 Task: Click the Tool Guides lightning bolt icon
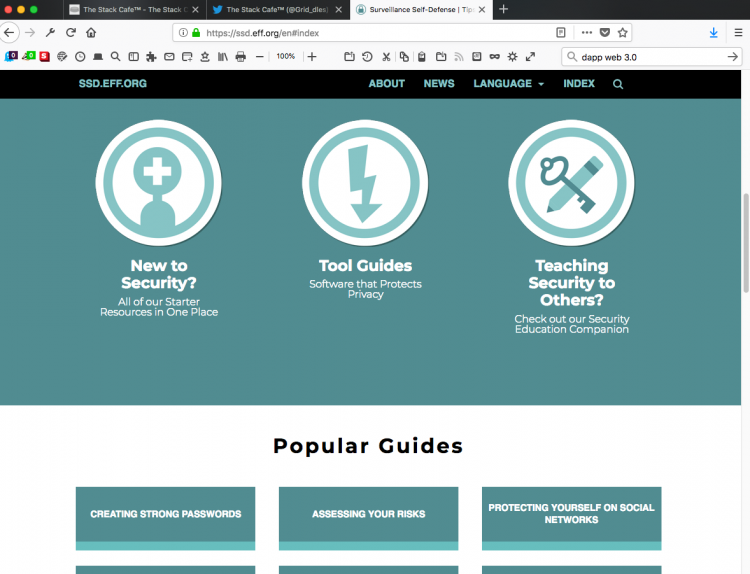click(x=365, y=183)
